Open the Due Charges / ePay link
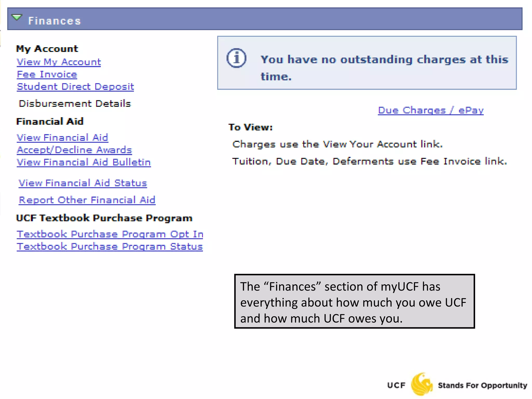 pos(431,110)
